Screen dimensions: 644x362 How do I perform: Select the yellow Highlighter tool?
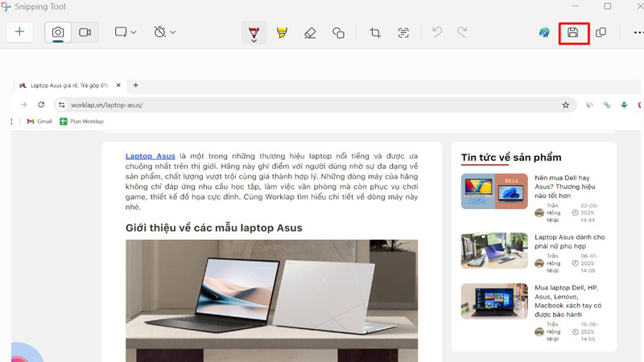point(282,32)
